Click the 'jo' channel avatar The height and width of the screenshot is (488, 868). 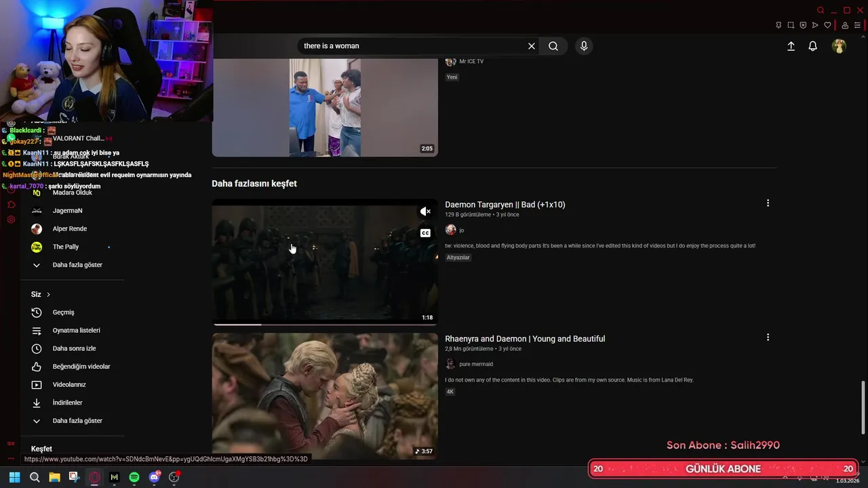click(450, 230)
